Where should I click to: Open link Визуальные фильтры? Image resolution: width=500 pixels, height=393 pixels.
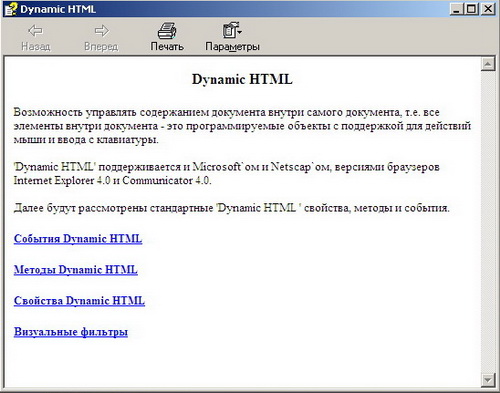click(x=71, y=332)
